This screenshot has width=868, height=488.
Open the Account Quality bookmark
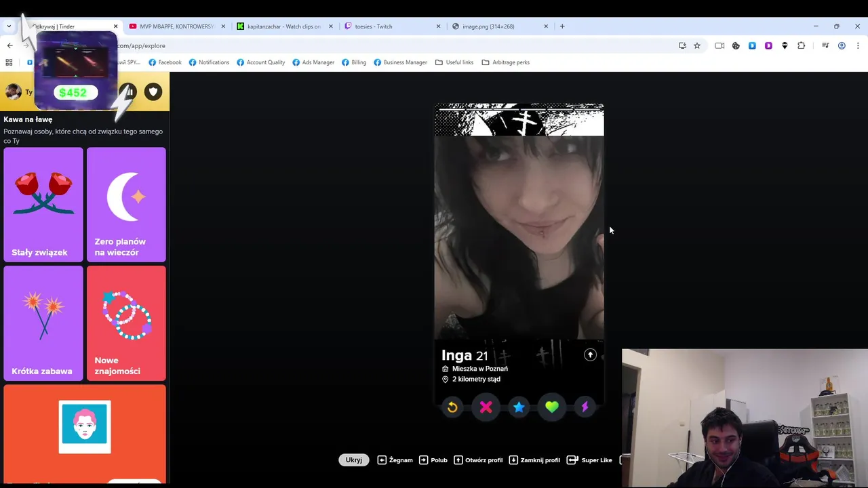coord(260,62)
